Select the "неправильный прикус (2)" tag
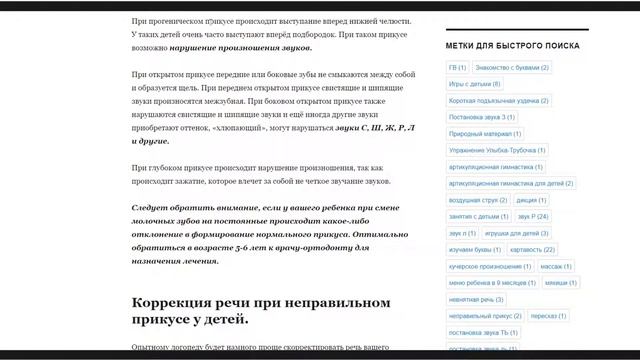Screen dimensions: 640x360 click(485, 316)
